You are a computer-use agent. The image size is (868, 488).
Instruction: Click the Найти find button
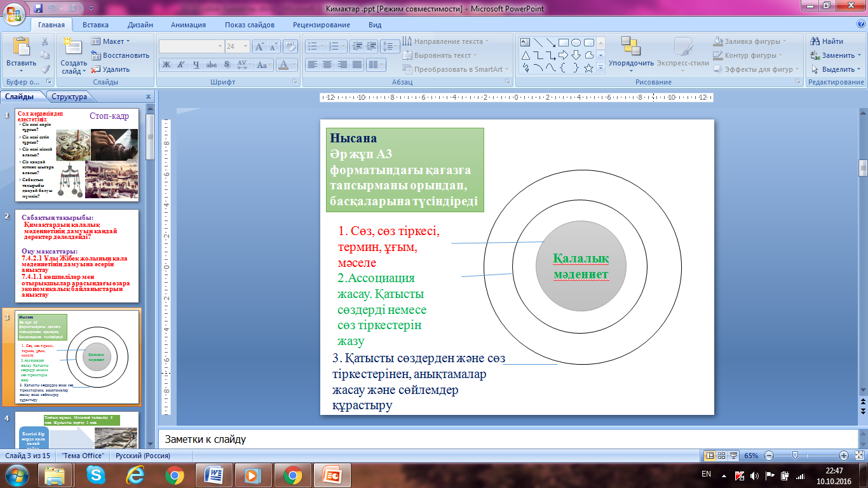[x=827, y=41]
